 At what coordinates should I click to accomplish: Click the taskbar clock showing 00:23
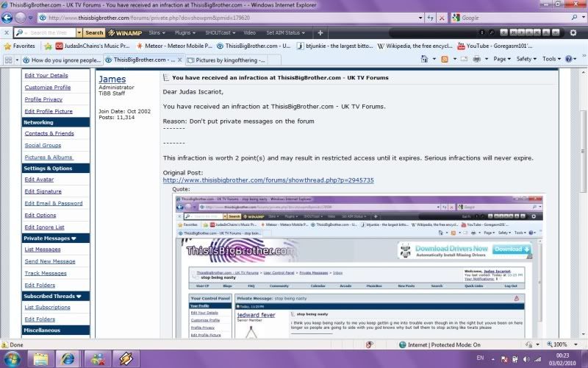click(562, 359)
